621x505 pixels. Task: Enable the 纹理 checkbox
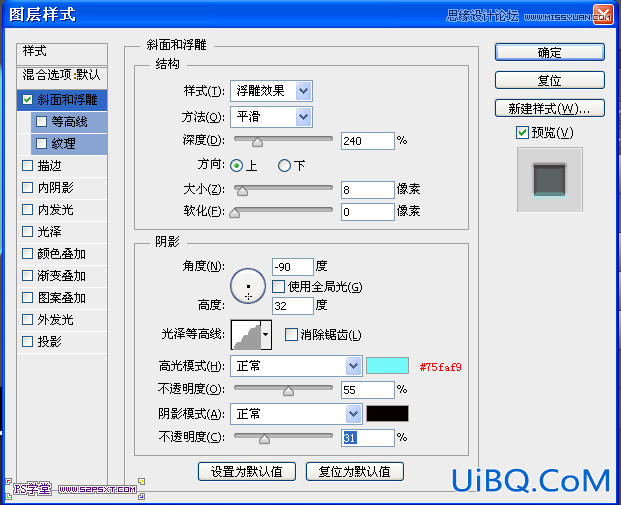[41, 143]
